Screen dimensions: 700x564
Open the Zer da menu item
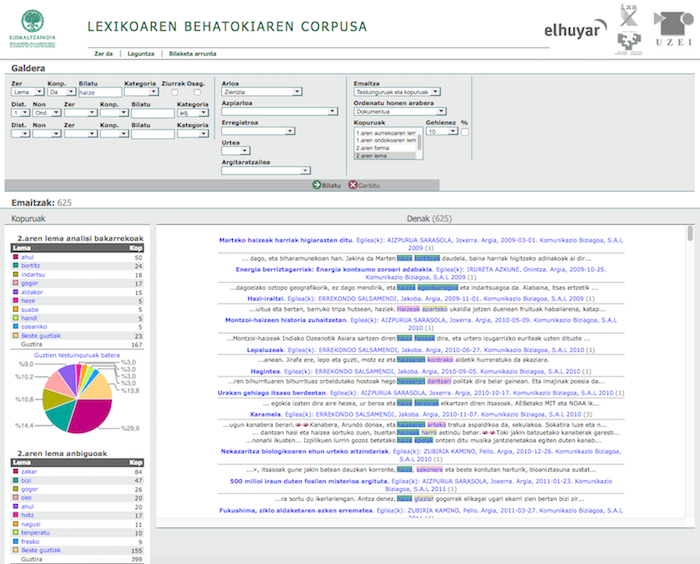click(104, 54)
